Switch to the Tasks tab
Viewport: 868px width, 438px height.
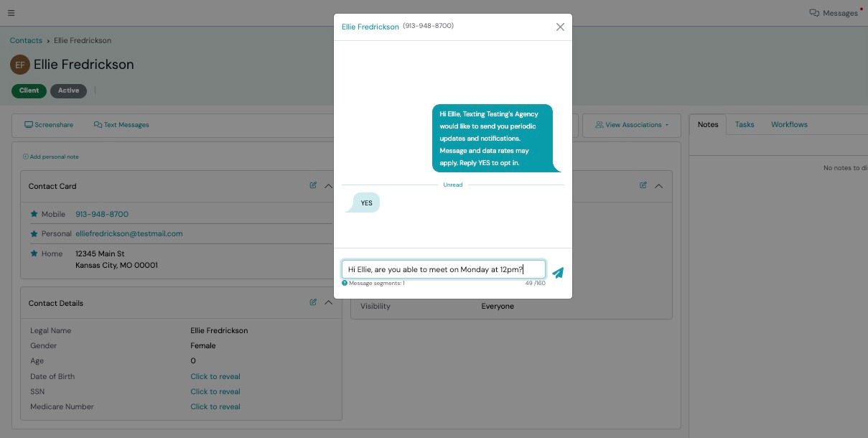(x=745, y=124)
